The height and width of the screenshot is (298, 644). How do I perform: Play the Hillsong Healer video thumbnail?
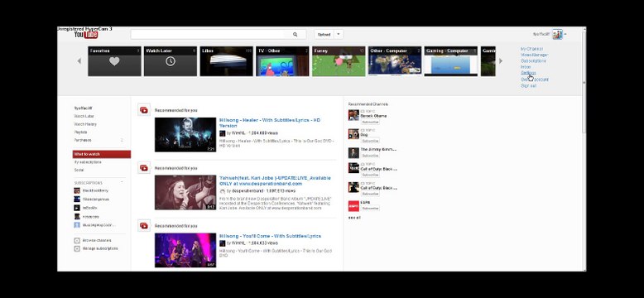pos(185,135)
